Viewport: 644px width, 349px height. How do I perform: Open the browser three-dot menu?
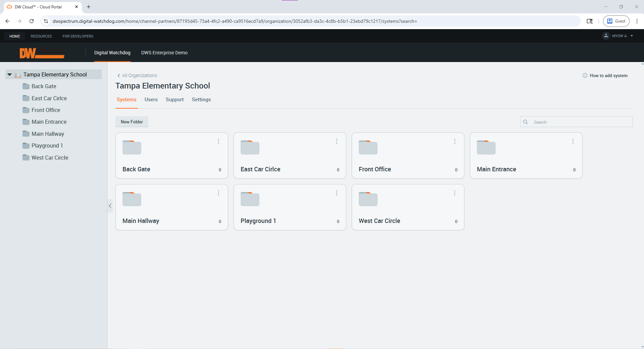(x=637, y=21)
